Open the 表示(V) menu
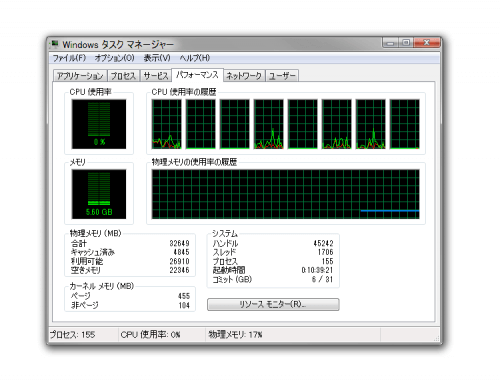The image size is (500, 383). 157,58
